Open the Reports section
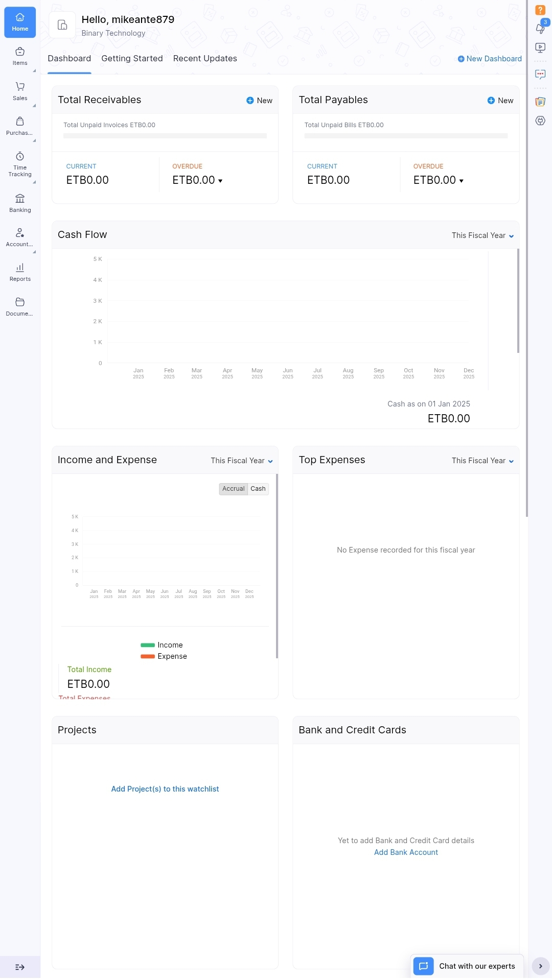This screenshot has width=552, height=980. click(20, 272)
